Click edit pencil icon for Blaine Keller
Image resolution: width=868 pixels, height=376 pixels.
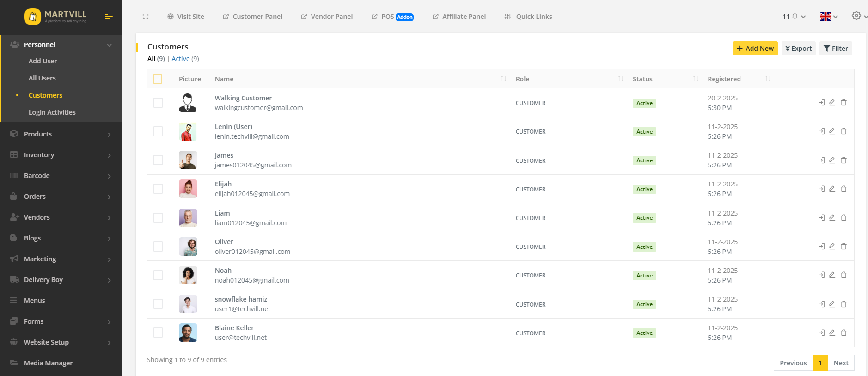[x=832, y=333]
